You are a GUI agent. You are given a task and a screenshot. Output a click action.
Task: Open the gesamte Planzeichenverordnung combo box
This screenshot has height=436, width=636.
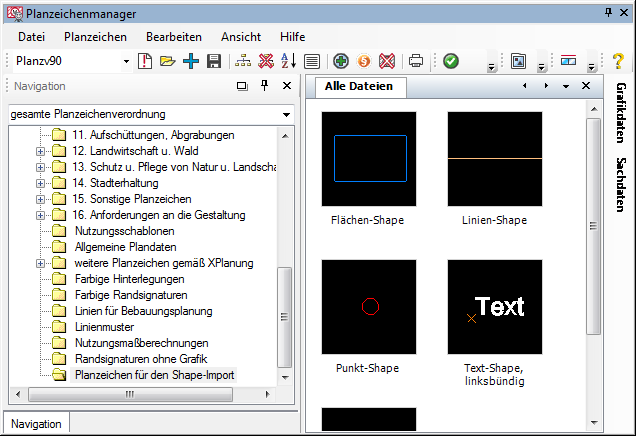(x=286, y=115)
